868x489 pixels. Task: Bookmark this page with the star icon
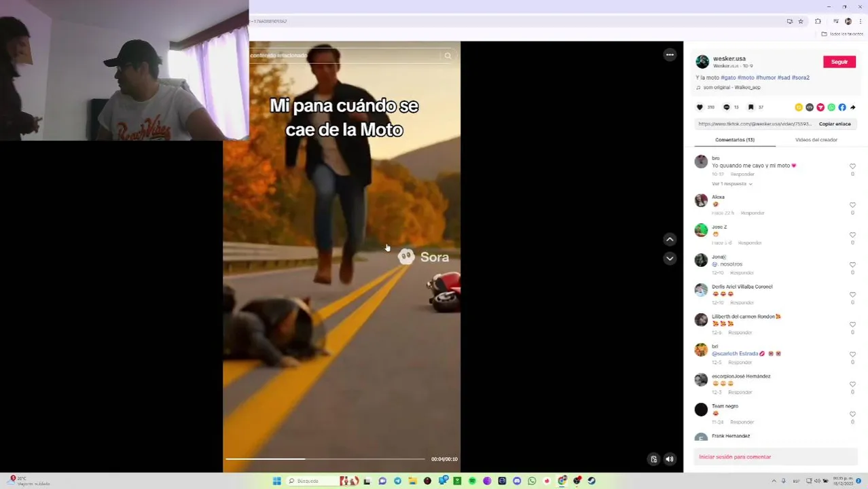(x=801, y=21)
